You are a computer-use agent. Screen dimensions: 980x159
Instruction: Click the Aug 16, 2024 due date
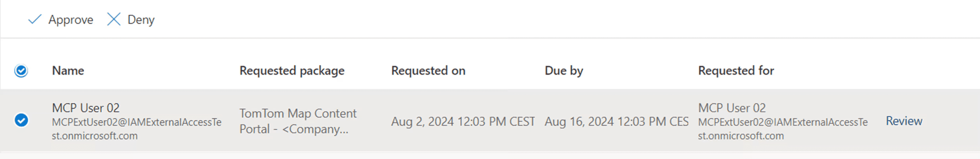coord(616,121)
